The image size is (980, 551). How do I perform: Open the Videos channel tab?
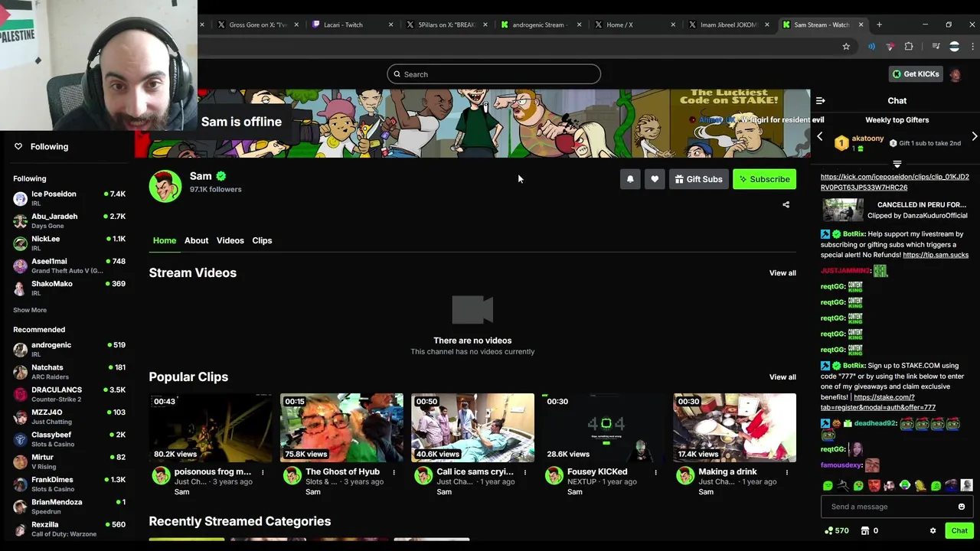pos(230,240)
